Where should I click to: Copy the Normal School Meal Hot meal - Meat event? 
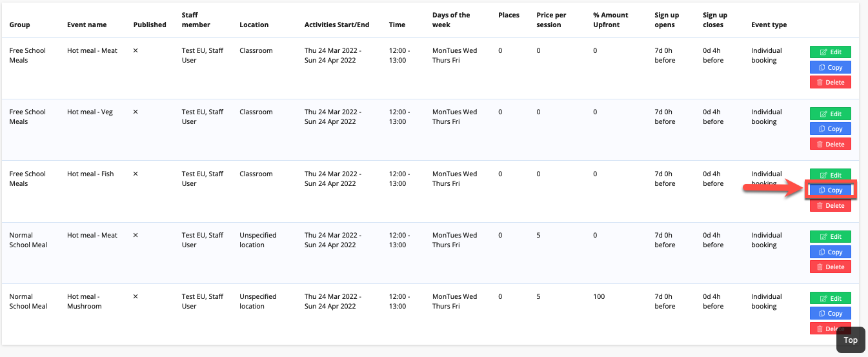[x=831, y=252]
